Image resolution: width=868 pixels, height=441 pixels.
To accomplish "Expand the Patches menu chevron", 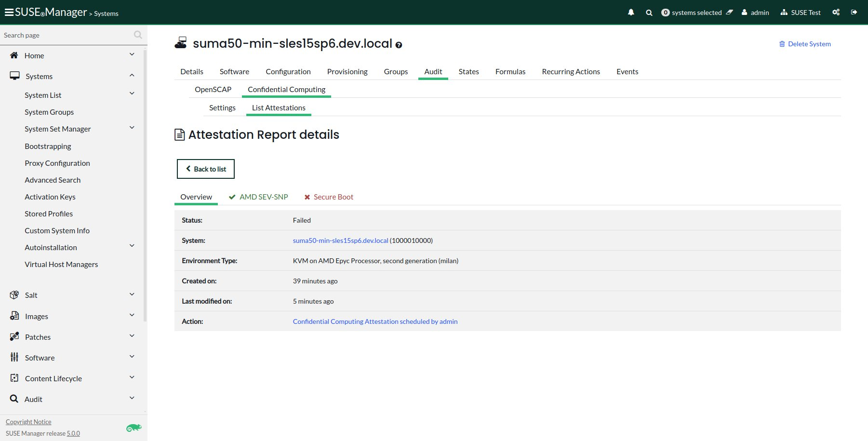I will click(132, 336).
